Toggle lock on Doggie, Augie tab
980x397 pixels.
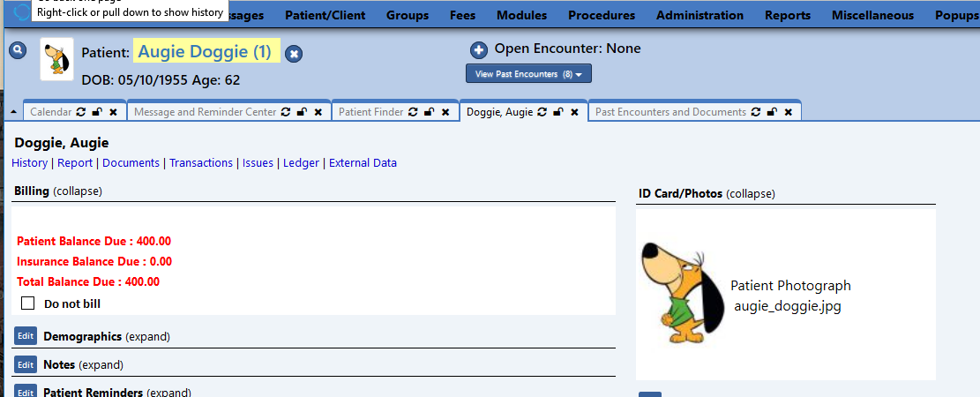pyautogui.click(x=558, y=112)
